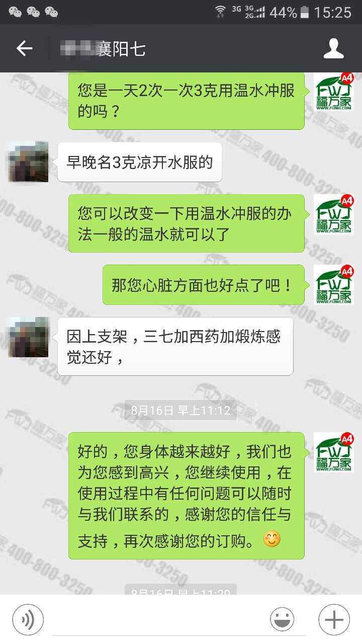Tap FWJ avatar beside '好的，您身体越来越好' message
The image size is (362, 644).
[x=334, y=452]
